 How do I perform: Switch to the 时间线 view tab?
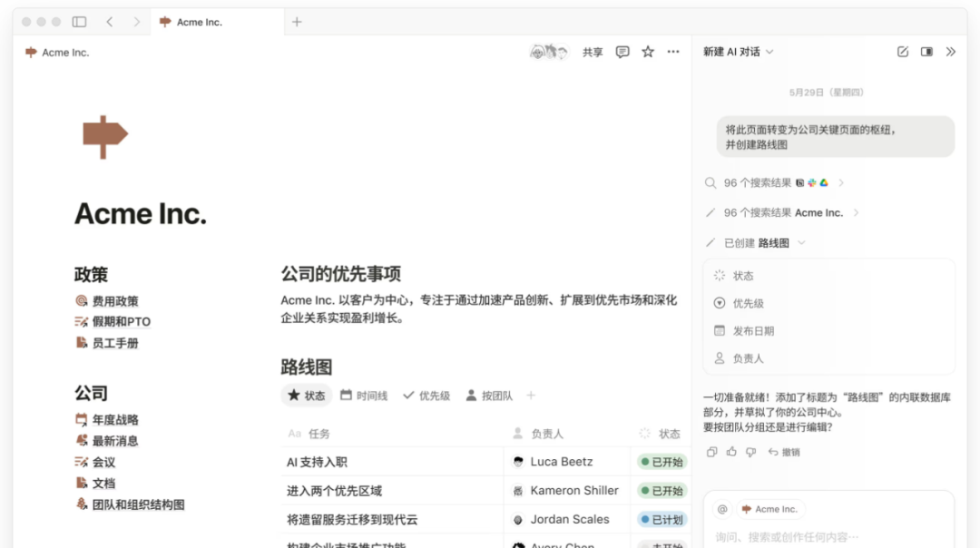[363, 395]
